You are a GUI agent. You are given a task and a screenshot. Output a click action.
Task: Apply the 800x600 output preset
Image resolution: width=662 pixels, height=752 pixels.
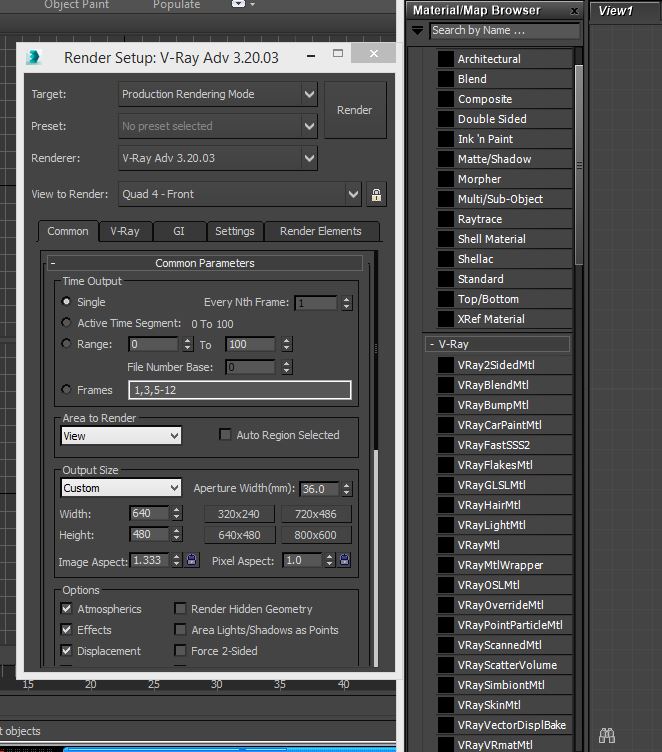(x=316, y=535)
